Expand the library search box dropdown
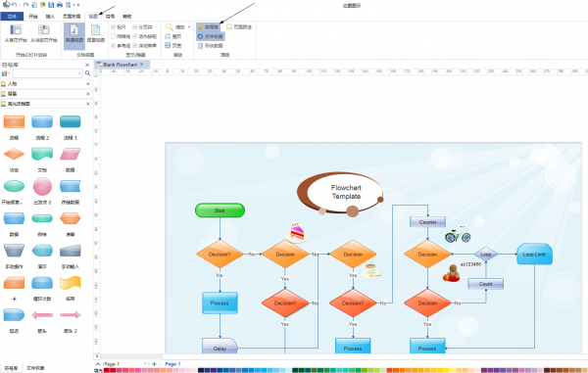The image size is (588, 373). click(x=79, y=73)
